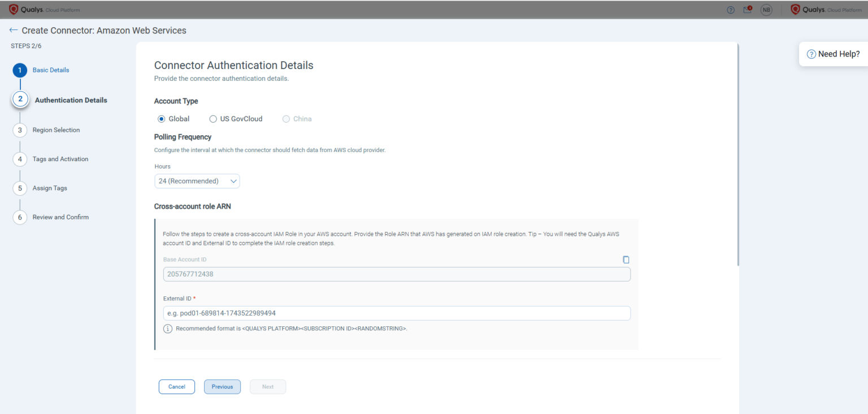Click the info icon near recommended format note
The height and width of the screenshot is (414, 868).
(x=167, y=328)
